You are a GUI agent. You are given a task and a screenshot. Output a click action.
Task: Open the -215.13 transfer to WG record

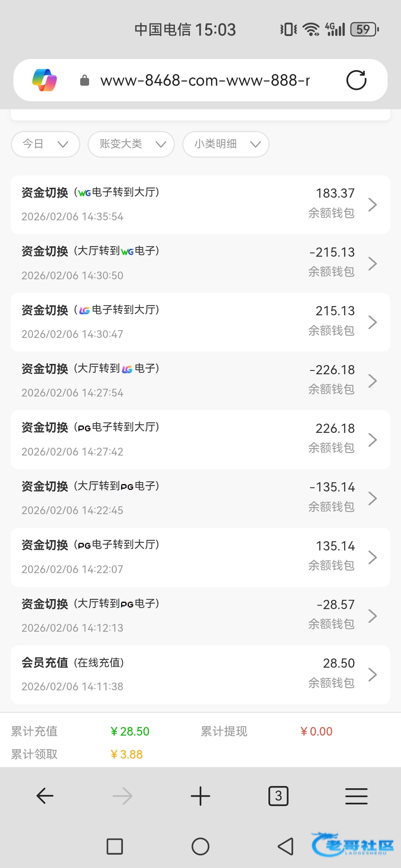(200, 263)
